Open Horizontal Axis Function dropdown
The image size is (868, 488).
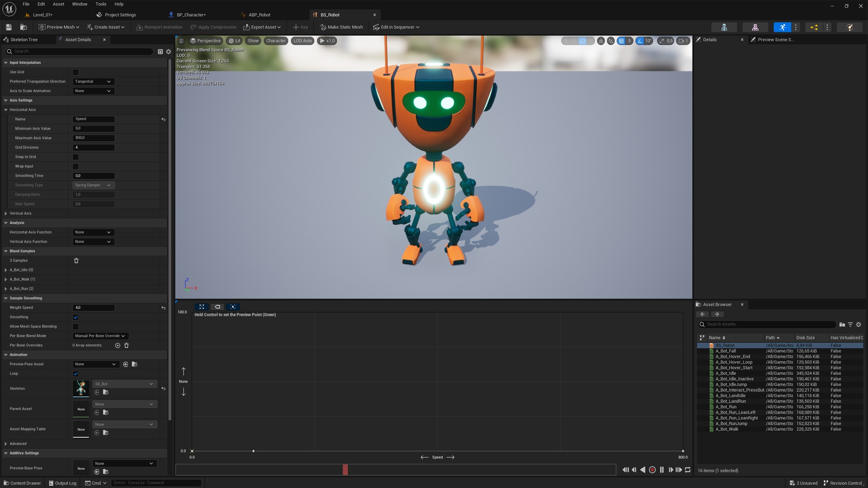[x=93, y=232]
